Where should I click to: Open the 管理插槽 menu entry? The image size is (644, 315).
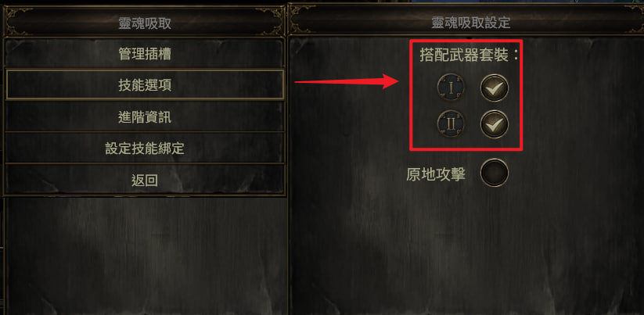coord(145,54)
